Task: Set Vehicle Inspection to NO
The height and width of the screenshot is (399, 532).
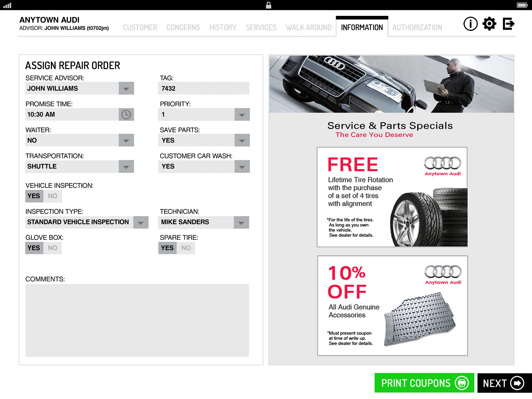Action: (52, 196)
